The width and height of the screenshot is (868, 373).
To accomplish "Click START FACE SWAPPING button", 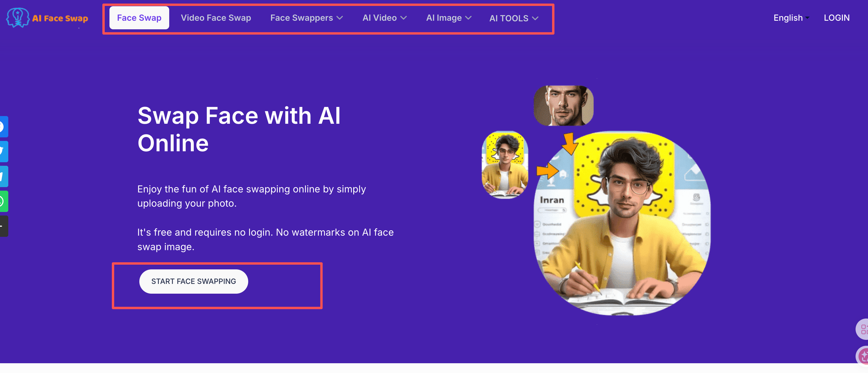I will click(193, 281).
